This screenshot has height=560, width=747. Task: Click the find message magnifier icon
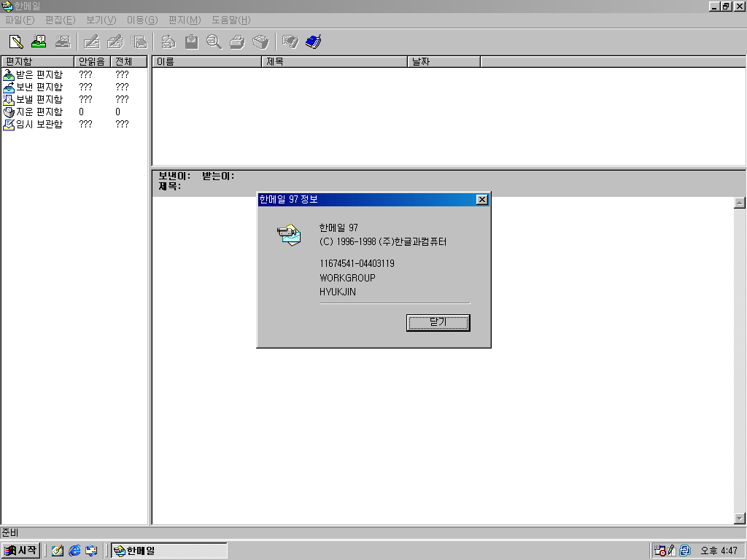214,42
